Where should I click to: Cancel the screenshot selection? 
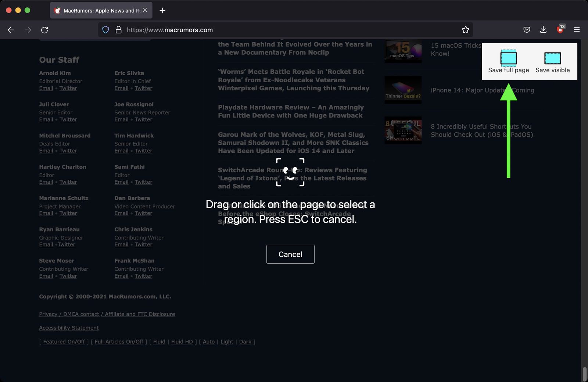point(290,254)
